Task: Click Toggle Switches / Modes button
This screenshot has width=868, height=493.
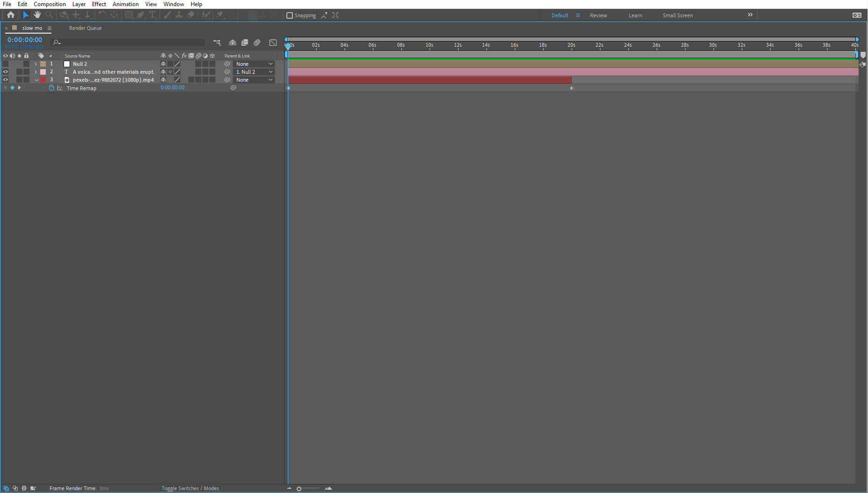Action: coord(190,488)
